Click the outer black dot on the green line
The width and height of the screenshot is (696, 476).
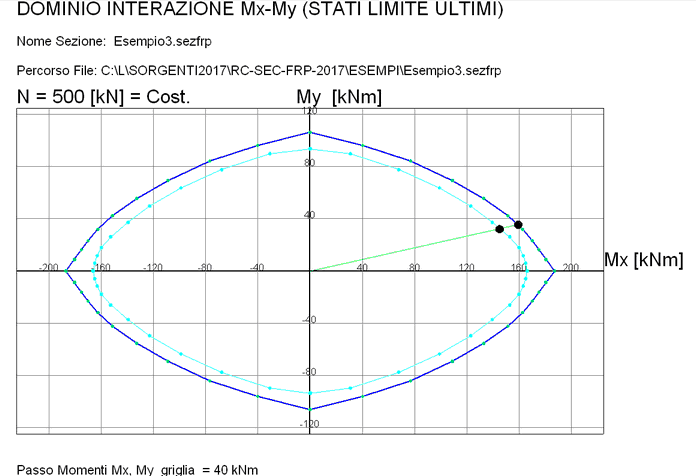coord(518,225)
